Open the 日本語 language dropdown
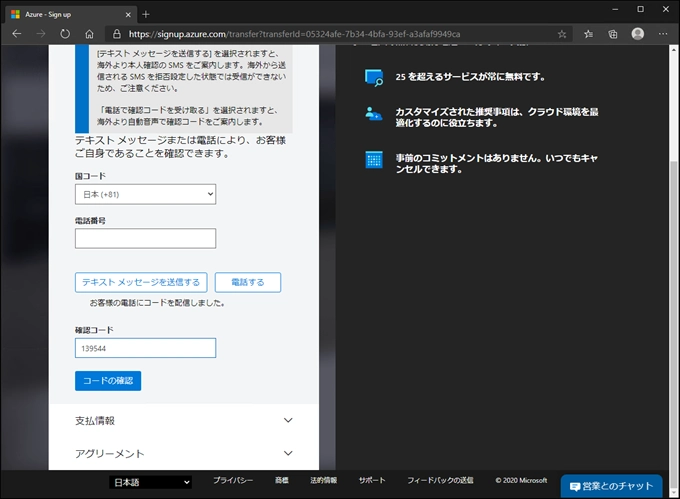The image size is (680, 499). click(150, 482)
